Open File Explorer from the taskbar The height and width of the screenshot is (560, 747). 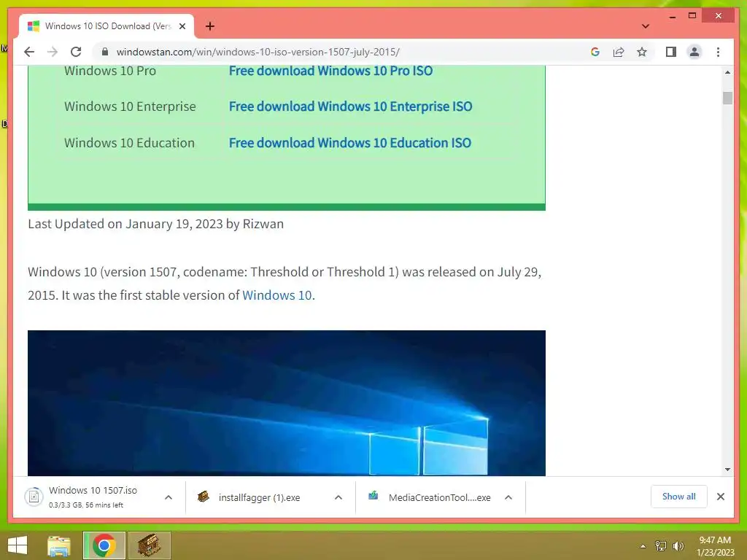tap(59, 545)
